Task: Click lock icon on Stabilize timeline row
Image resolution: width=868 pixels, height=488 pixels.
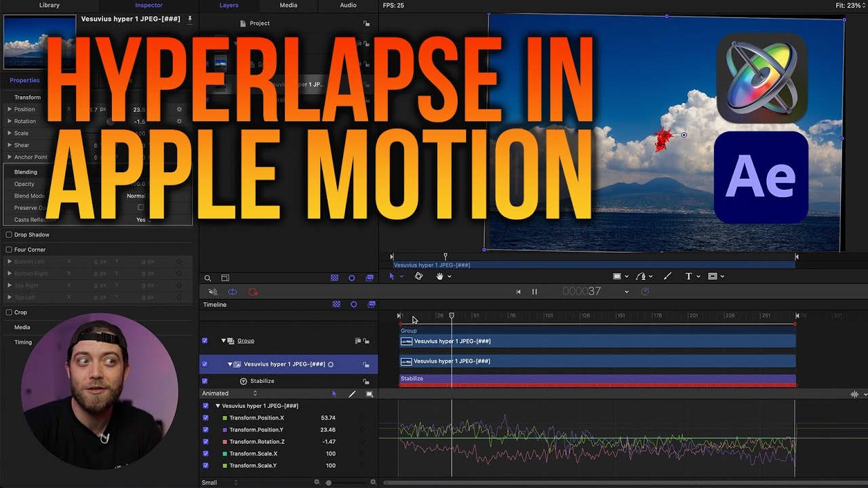Action: 366,381
